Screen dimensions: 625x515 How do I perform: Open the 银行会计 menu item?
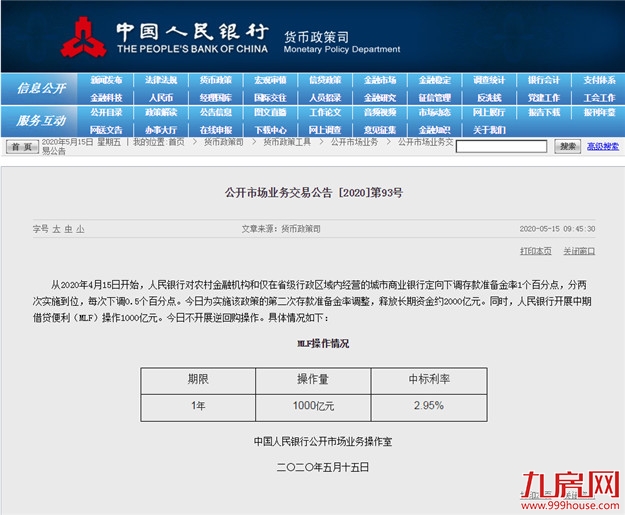click(544, 80)
